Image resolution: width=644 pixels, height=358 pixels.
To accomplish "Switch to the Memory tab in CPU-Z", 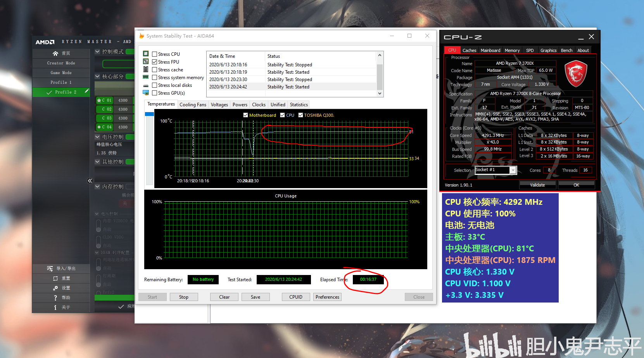I will [x=512, y=50].
